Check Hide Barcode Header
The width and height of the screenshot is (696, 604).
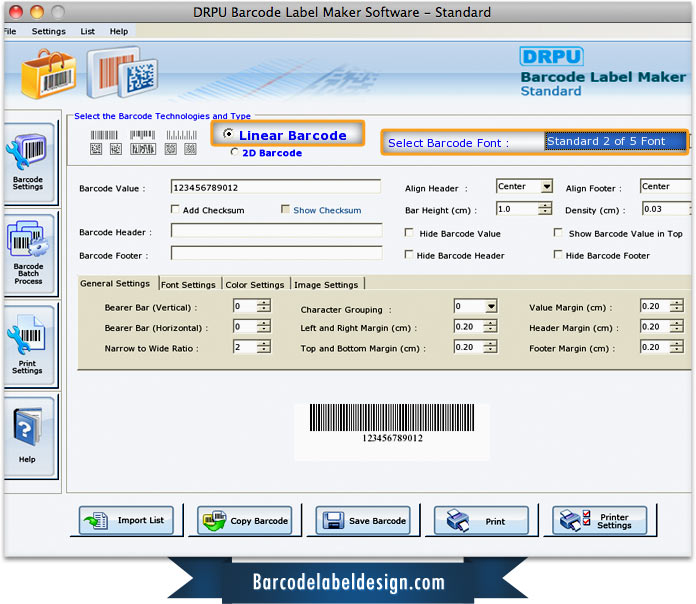[x=408, y=254]
